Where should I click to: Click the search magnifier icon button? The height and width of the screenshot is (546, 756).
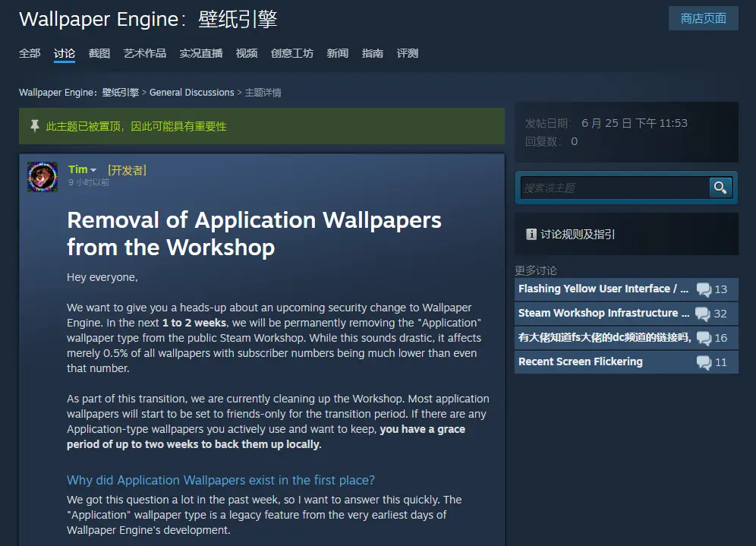[x=720, y=188]
